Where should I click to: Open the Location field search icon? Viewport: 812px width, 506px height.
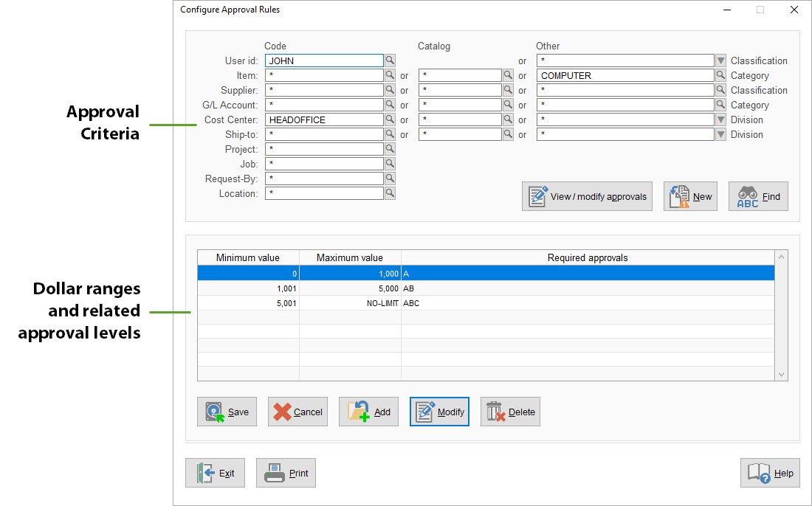point(390,193)
